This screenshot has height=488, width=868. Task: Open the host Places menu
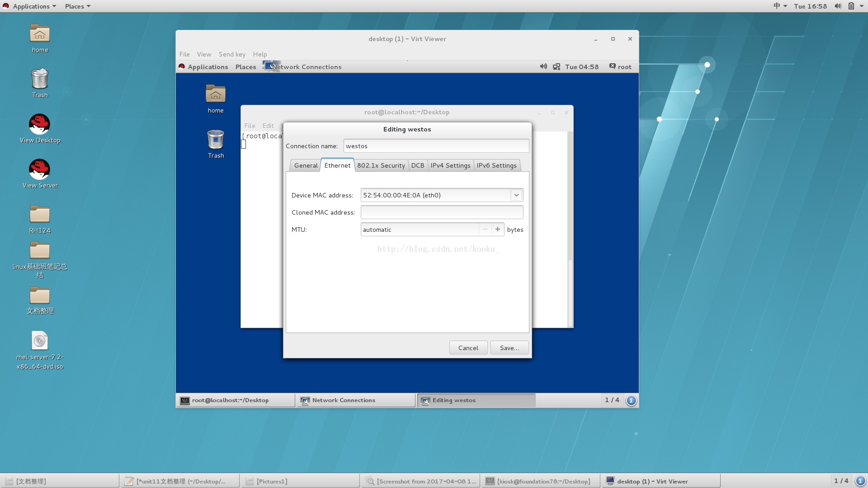[78, 6]
